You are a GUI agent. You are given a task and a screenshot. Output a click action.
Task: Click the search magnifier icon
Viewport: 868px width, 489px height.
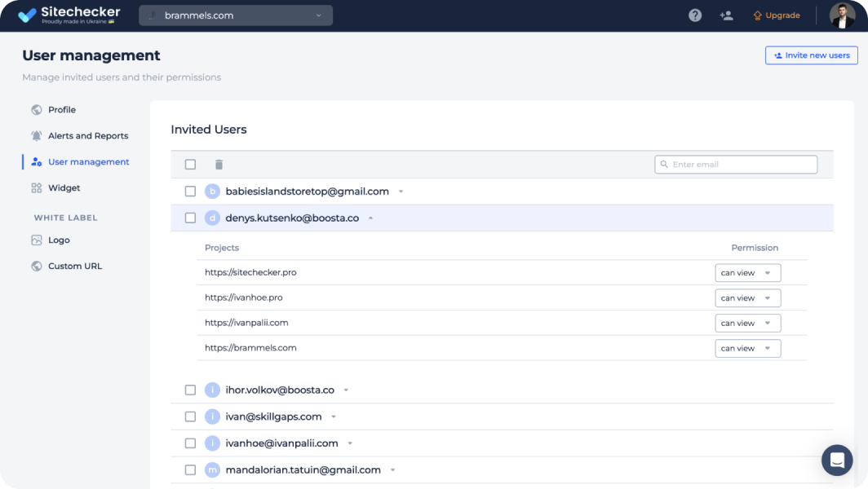click(664, 165)
